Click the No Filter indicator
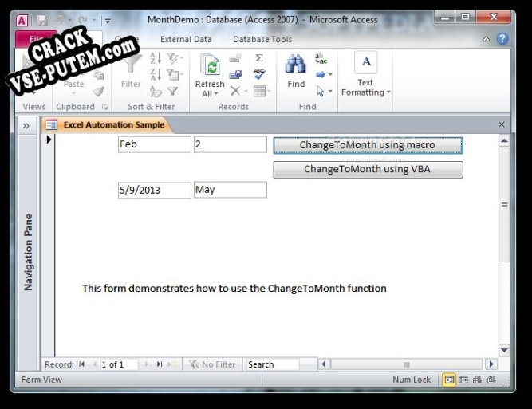The width and height of the screenshot is (532, 409). [212, 364]
